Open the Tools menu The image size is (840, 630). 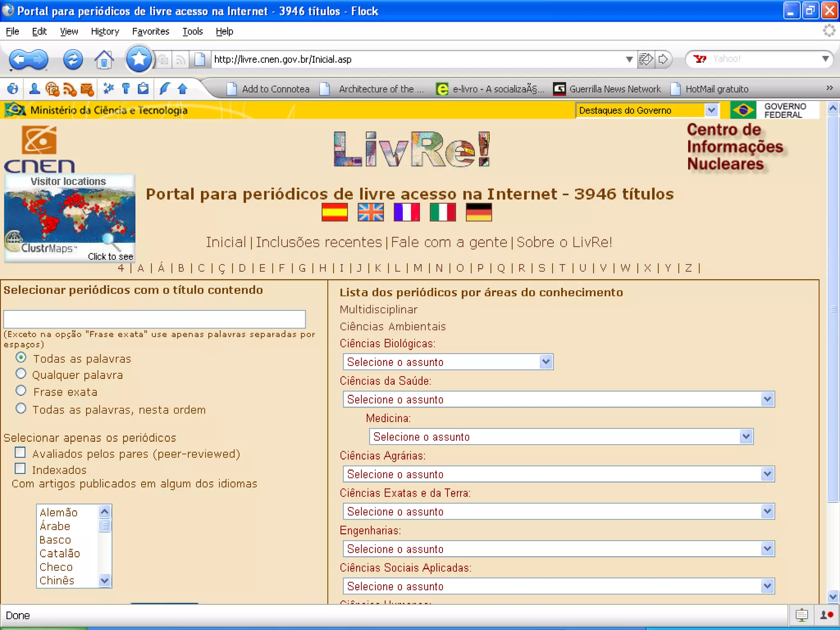tap(192, 32)
